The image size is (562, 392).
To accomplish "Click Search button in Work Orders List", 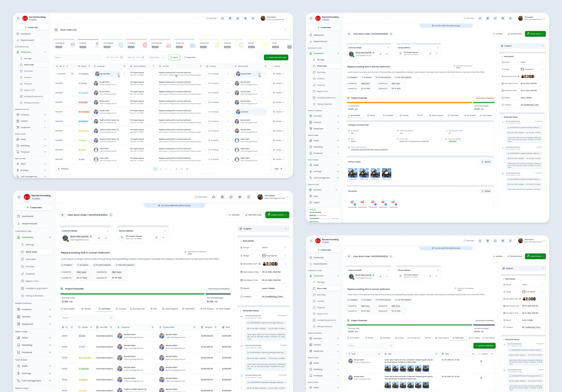I will pyautogui.click(x=174, y=57).
